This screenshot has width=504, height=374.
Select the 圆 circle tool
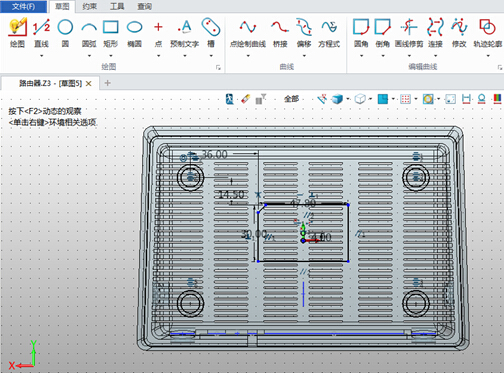tap(65, 33)
